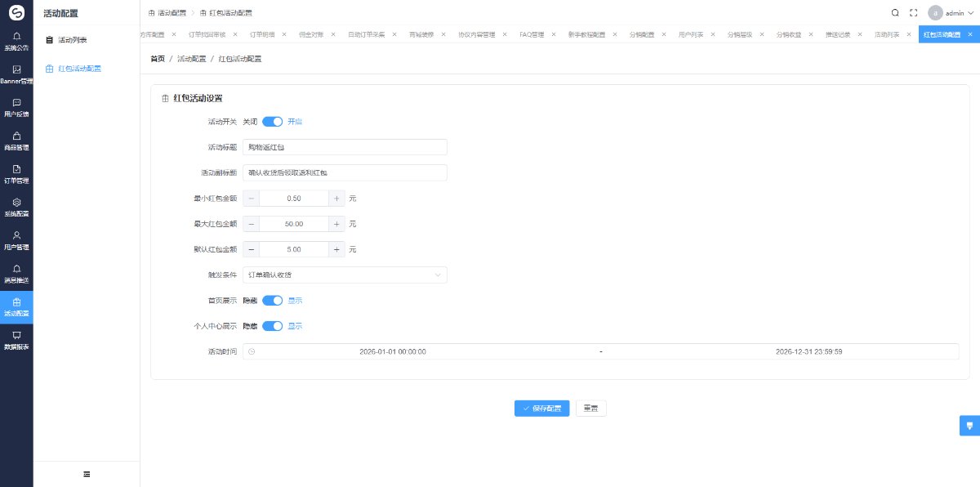Click the 关闭 label next to 活动开关

[x=251, y=121]
